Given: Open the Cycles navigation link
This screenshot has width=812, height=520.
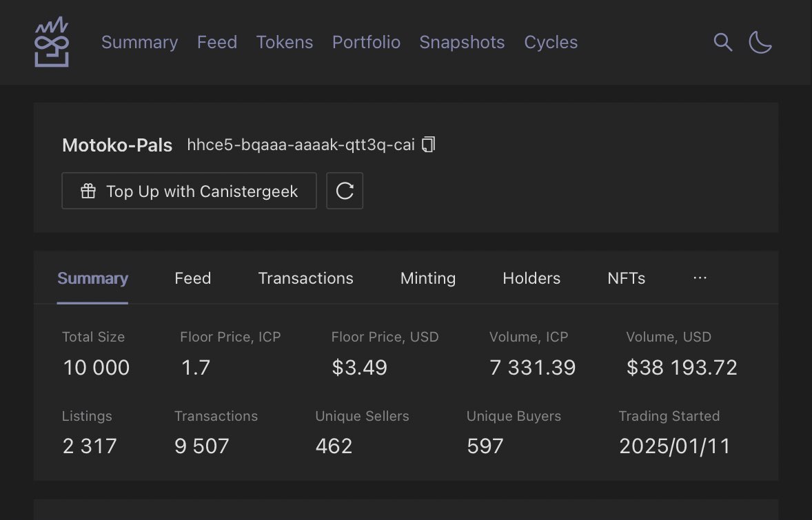Looking at the screenshot, I should pyautogui.click(x=551, y=42).
